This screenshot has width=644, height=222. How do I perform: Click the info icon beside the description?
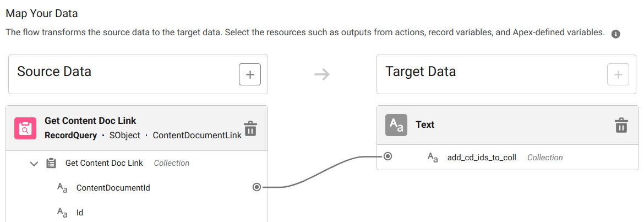[616, 34]
